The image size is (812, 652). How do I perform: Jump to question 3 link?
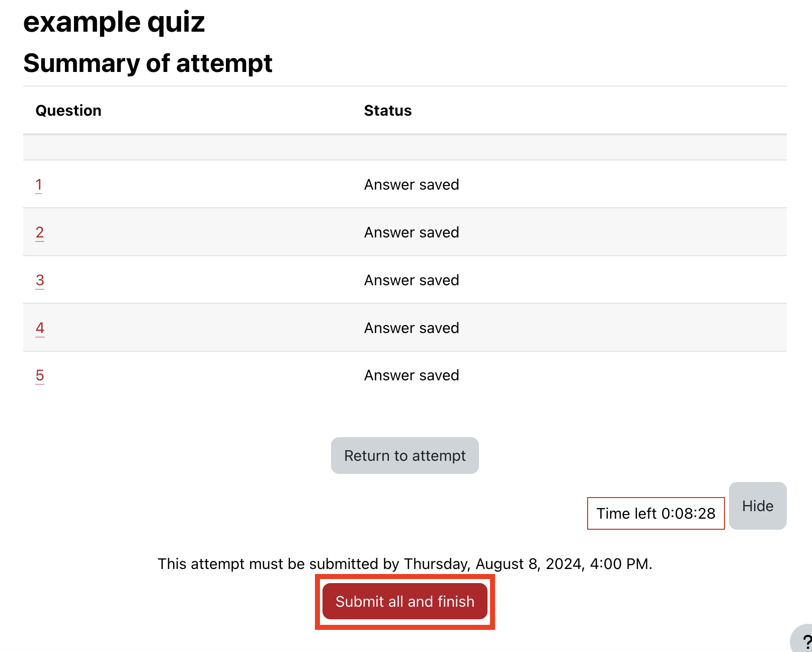point(40,280)
